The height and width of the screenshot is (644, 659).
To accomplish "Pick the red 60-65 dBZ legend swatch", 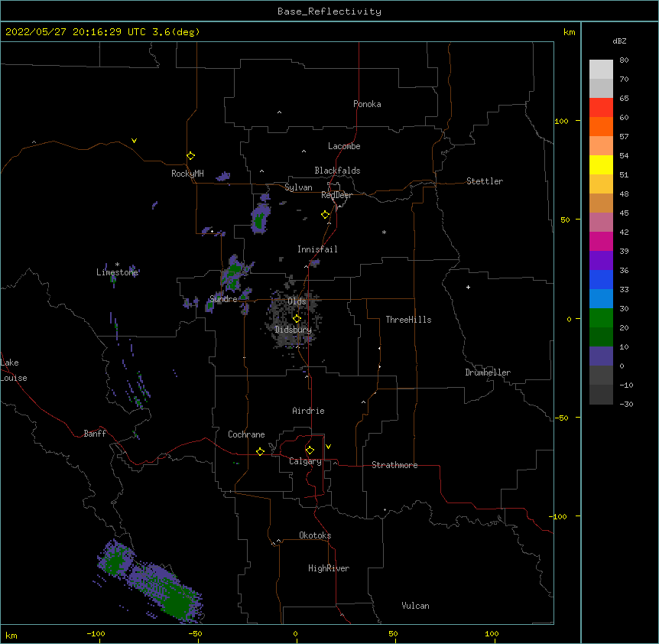I will (601, 107).
